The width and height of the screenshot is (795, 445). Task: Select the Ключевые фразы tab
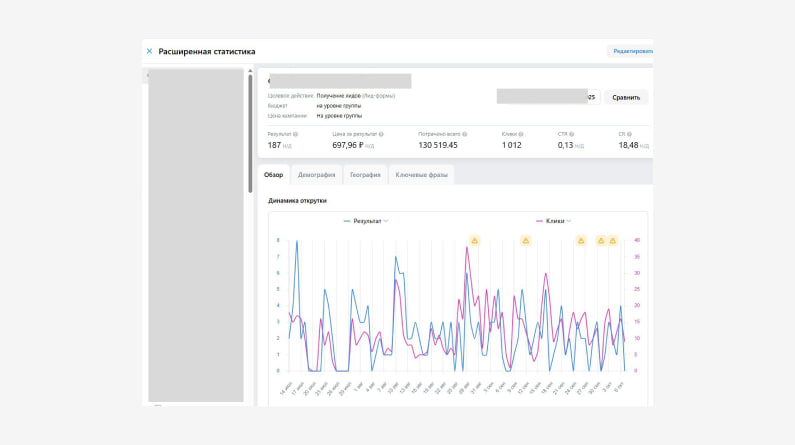click(x=420, y=175)
